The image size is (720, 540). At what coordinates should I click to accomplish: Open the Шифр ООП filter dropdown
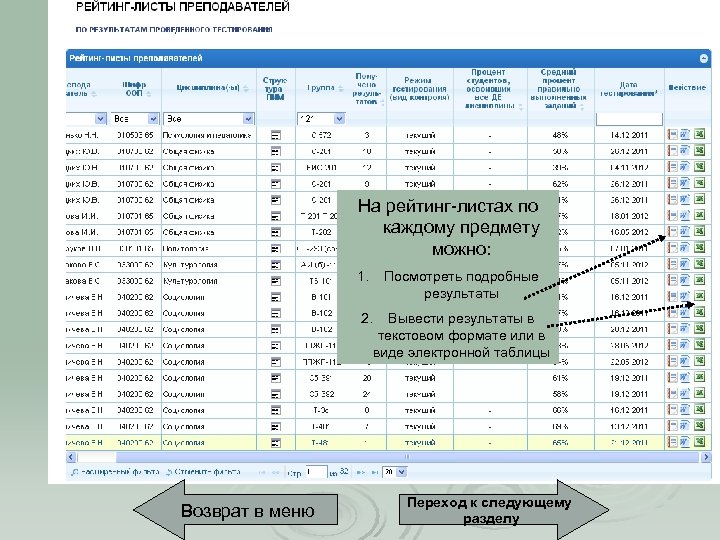pyautogui.click(x=153, y=119)
